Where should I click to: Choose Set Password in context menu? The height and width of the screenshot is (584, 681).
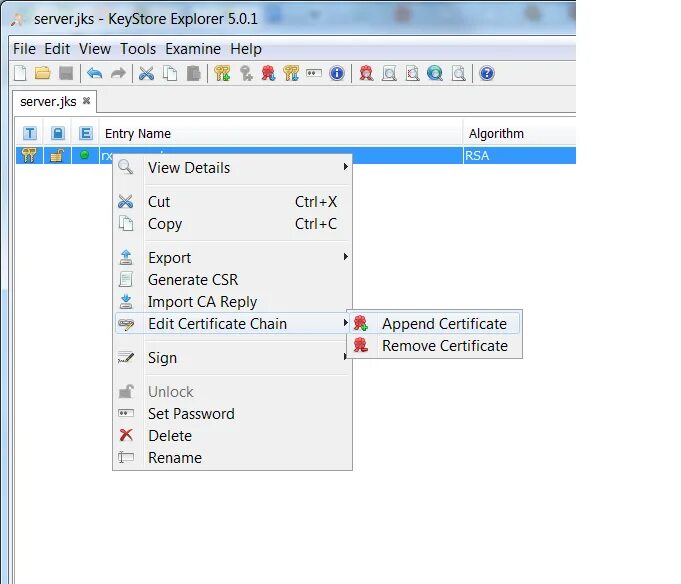click(232, 414)
